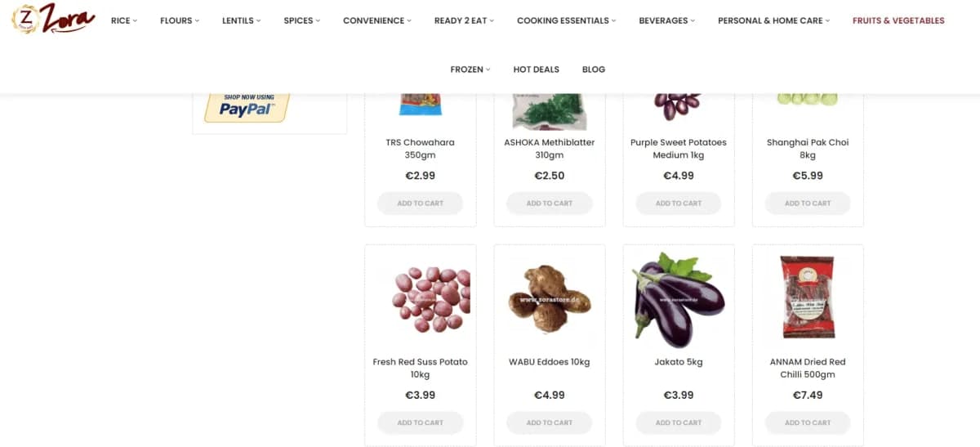This screenshot has width=980, height=447.
Task: Open the Shanghai Pak Choi 8kg link
Action: [808, 149]
